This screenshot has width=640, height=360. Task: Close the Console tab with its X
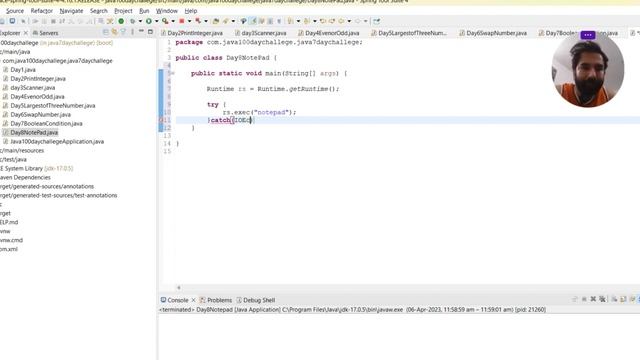coord(193,300)
